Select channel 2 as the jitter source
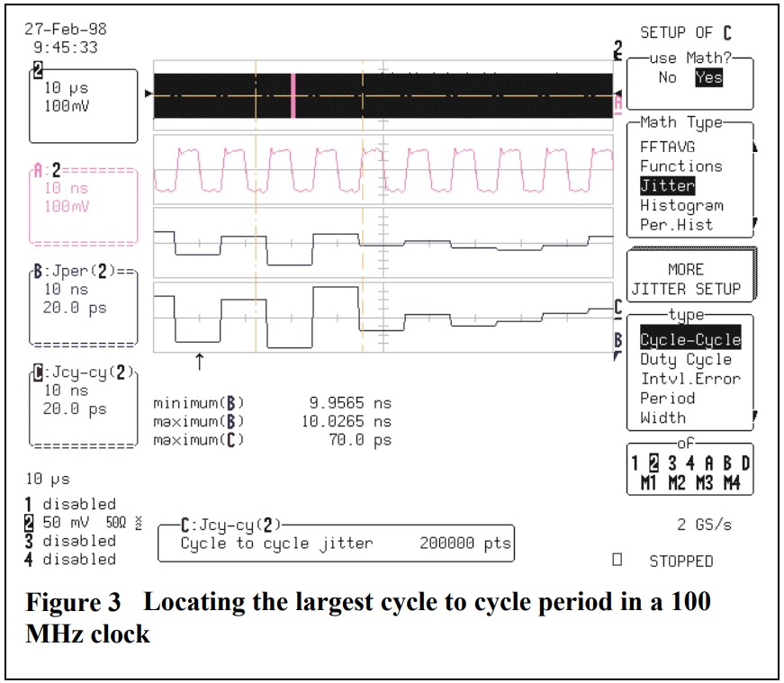Image resolution: width=784 pixels, height=683 pixels. click(x=655, y=463)
